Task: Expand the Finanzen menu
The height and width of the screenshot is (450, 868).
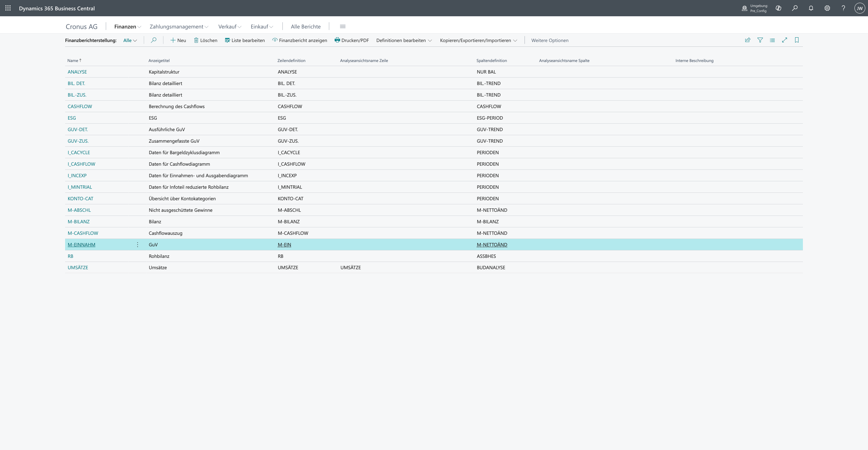Action: pos(127,26)
